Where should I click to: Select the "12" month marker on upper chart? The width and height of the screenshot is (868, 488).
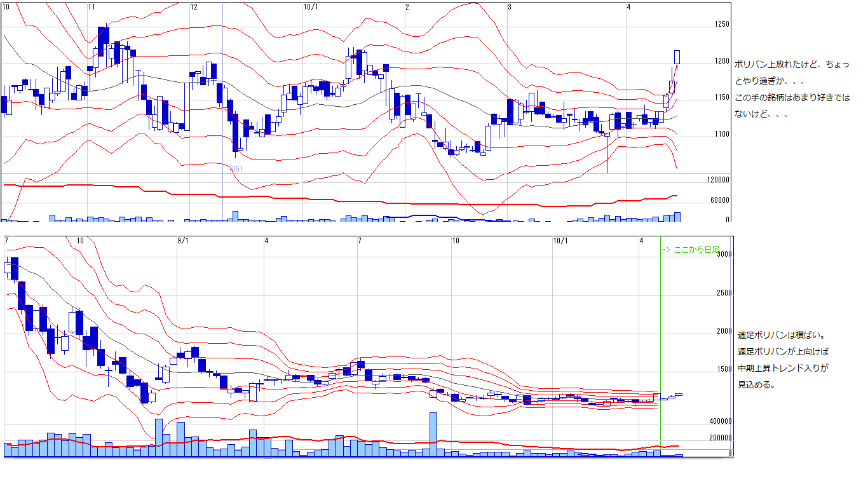pos(194,7)
